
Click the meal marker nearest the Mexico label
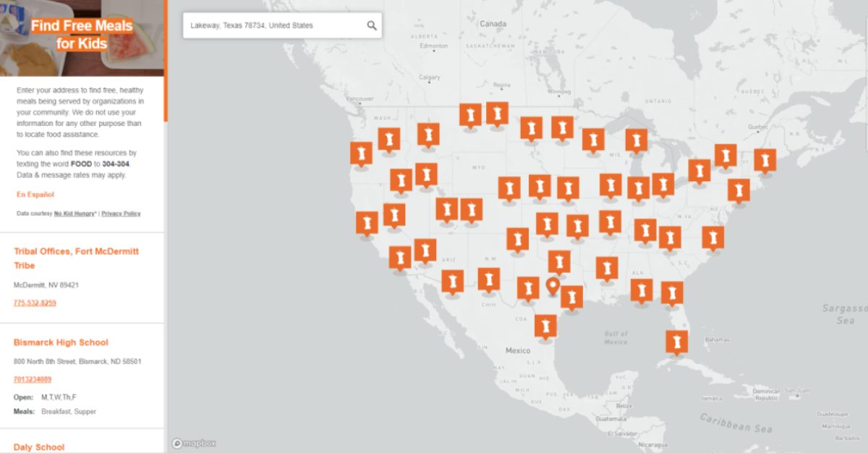tap(546, 325)
